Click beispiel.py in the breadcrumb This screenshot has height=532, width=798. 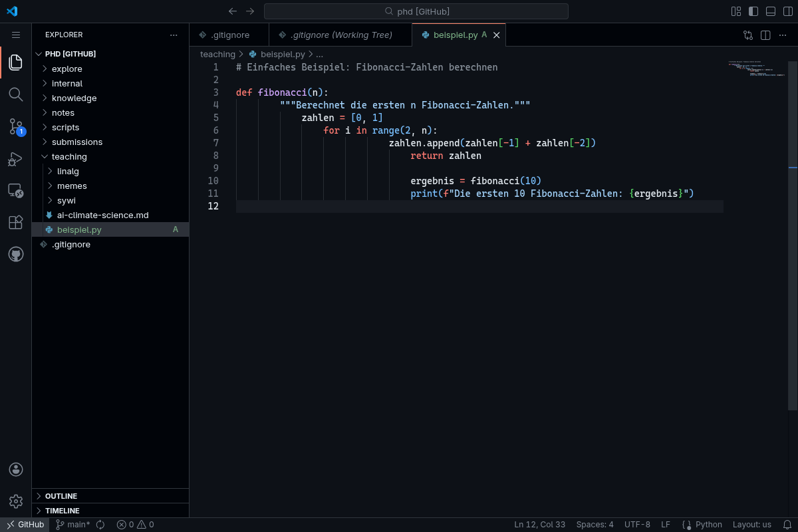[277, 54]
